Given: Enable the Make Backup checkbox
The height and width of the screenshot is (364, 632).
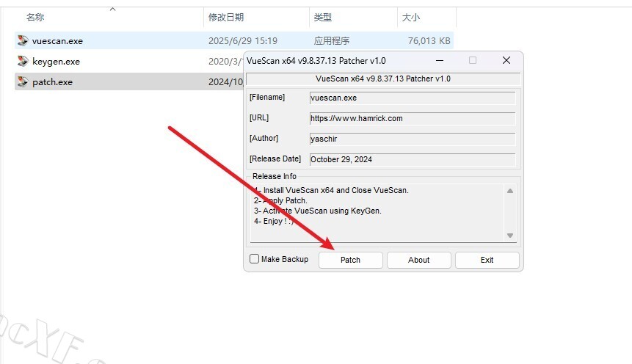Looking at the screenshot, I should [254, 259].
